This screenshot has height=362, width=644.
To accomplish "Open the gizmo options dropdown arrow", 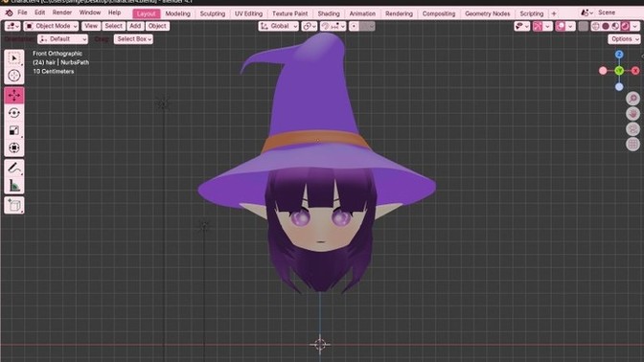I will coord(547,26).
